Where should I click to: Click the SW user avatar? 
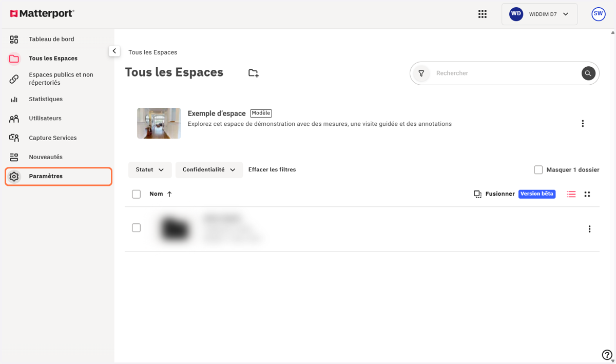coord(599,14)
